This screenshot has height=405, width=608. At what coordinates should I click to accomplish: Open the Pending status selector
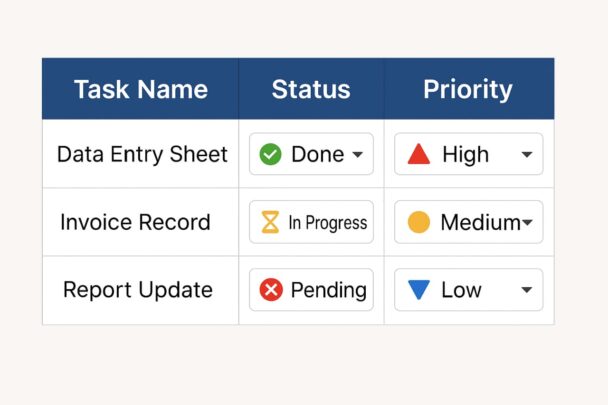pyautogui.click(x=311, y=290)
